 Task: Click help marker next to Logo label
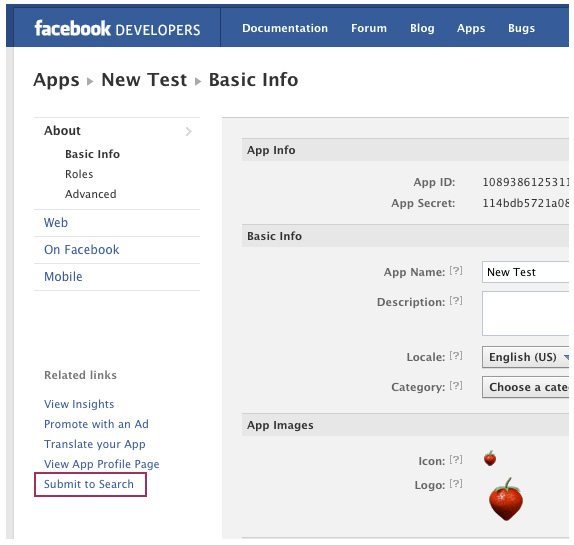coord(456,484)
